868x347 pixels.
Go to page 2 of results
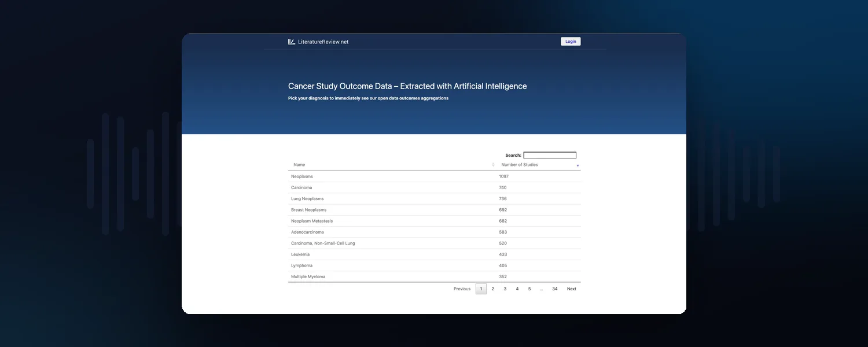[493, 289]
